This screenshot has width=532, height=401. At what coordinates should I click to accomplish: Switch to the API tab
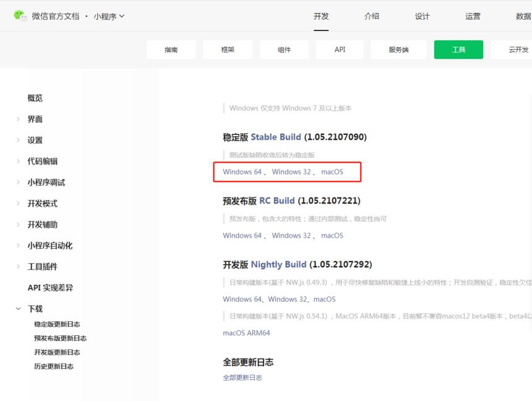pyautogui.click(x=340, y=50)
